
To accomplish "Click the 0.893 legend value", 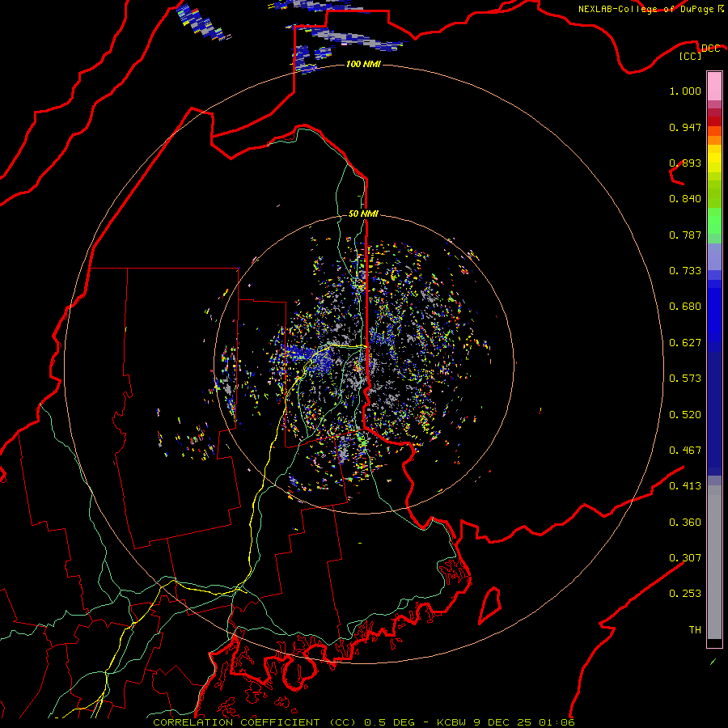I will pos(685,163).
